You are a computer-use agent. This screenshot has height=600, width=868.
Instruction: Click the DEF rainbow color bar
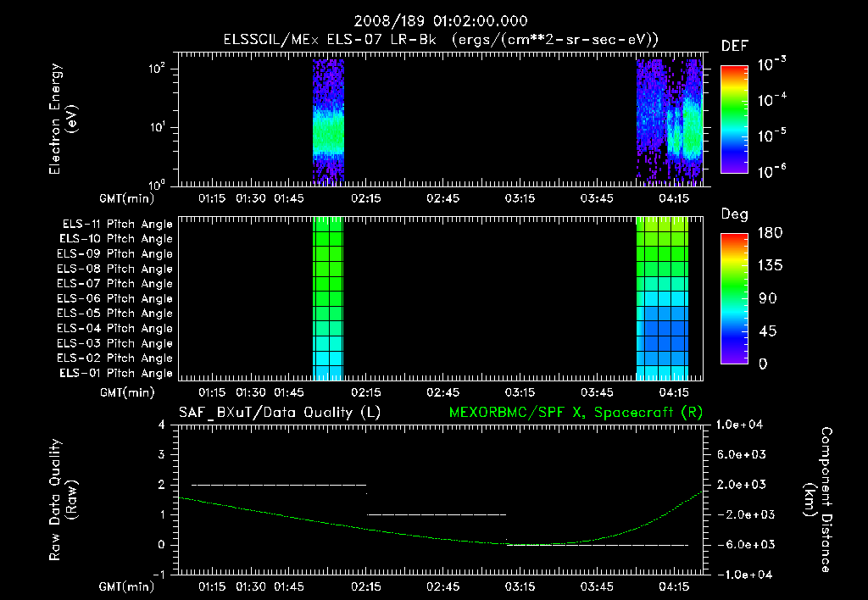click(734, 119)
